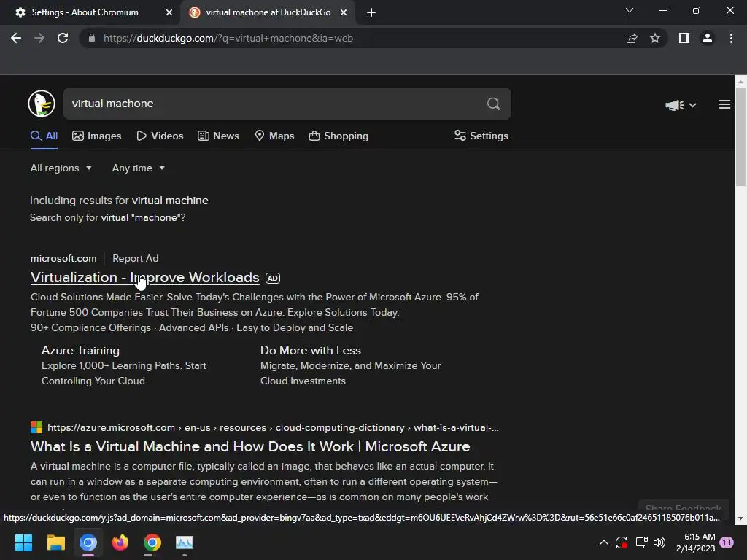Open a new tab with the plus button
Image resolution: width=747 pixels, height=560 pixels.
click(x=371, y=12)
